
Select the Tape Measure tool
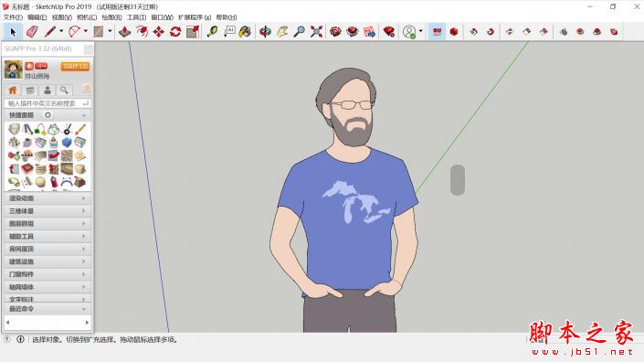[212, 32]
